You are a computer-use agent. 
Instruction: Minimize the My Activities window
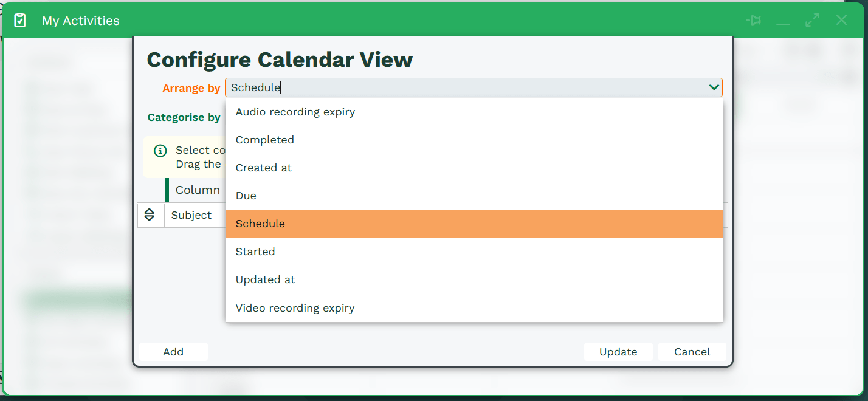pyautogui.click(x=783, y=21)
